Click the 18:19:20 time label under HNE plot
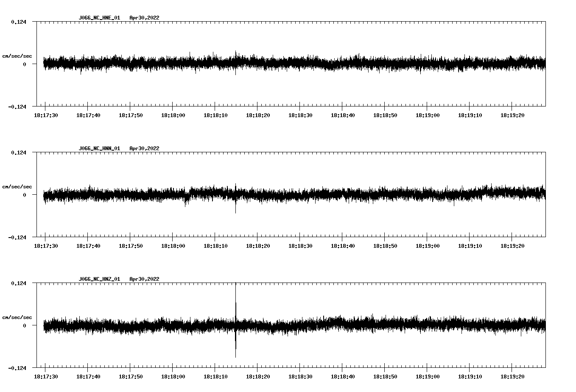The height and width of the screenshot is (392, 576). pos(512,115)
